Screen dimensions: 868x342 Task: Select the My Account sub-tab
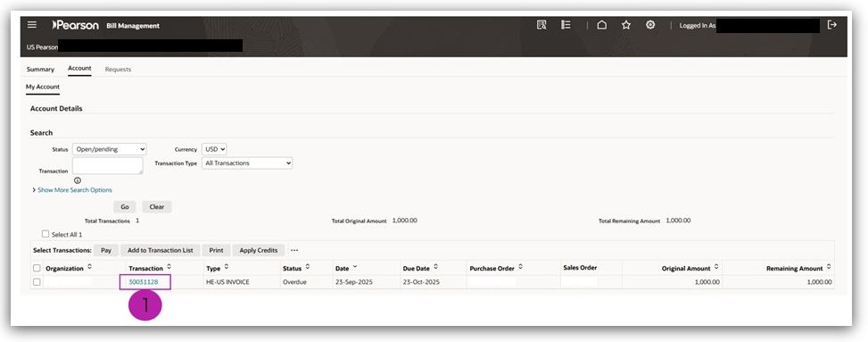43,87
